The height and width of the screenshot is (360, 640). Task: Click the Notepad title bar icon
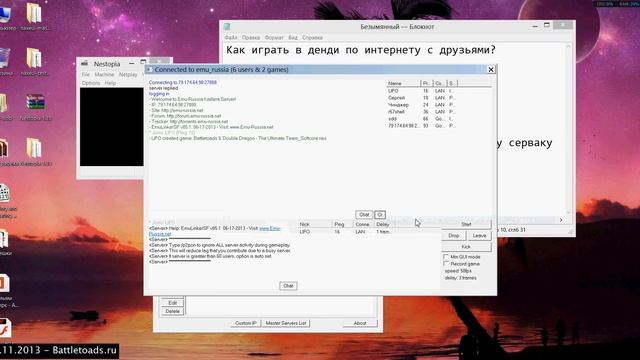[x=227, y=27]
